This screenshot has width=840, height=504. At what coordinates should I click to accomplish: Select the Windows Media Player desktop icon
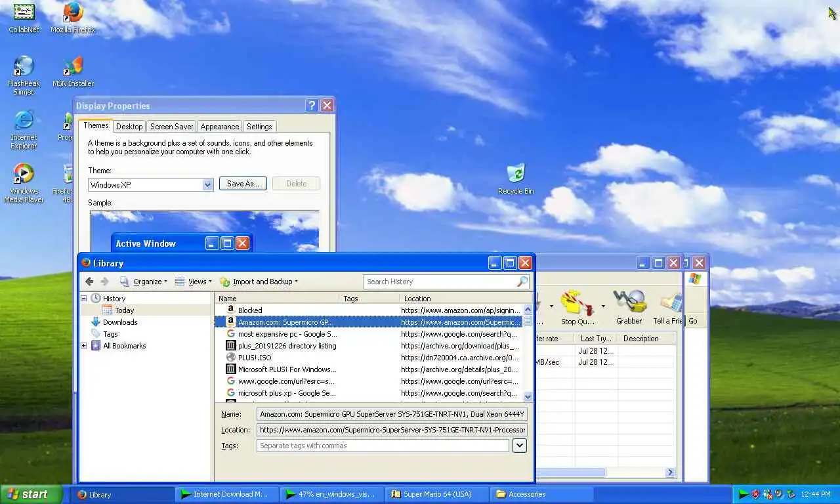coord(24,183)
